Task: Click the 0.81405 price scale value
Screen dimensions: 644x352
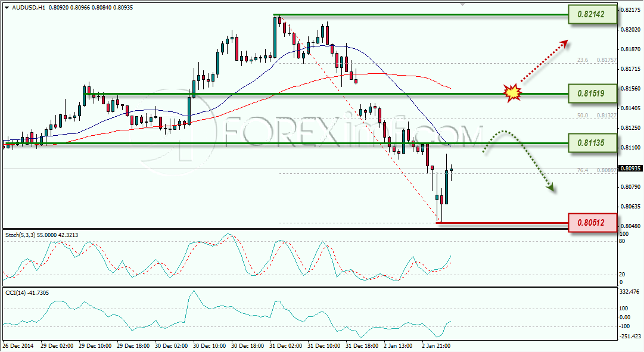Action: (630, 108)
